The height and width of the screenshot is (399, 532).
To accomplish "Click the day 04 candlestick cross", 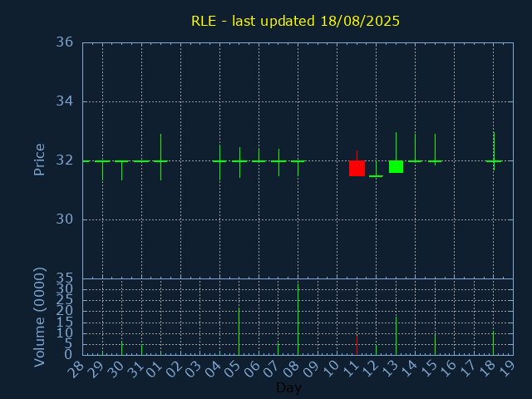I will click(219, 163).
